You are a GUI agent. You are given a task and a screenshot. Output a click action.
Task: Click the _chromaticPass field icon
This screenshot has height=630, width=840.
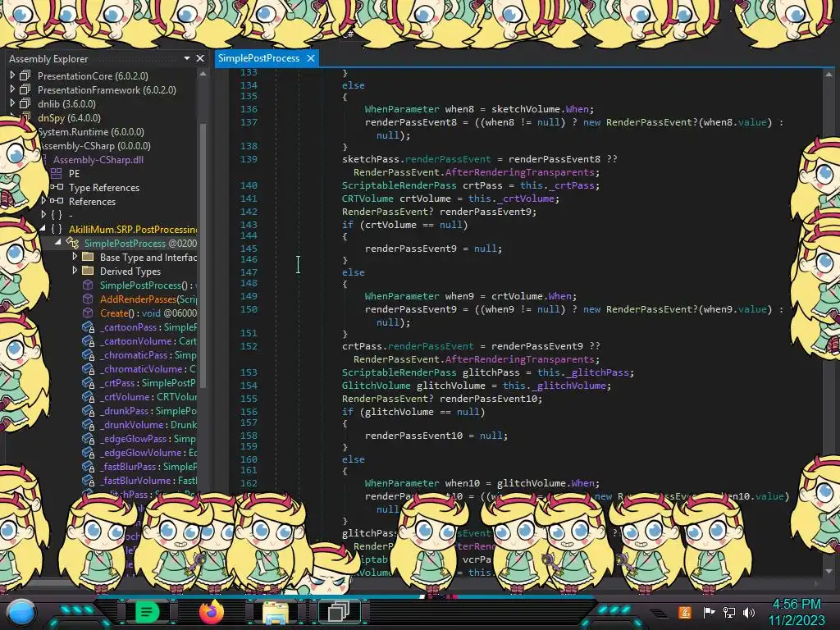click(88, 354)
